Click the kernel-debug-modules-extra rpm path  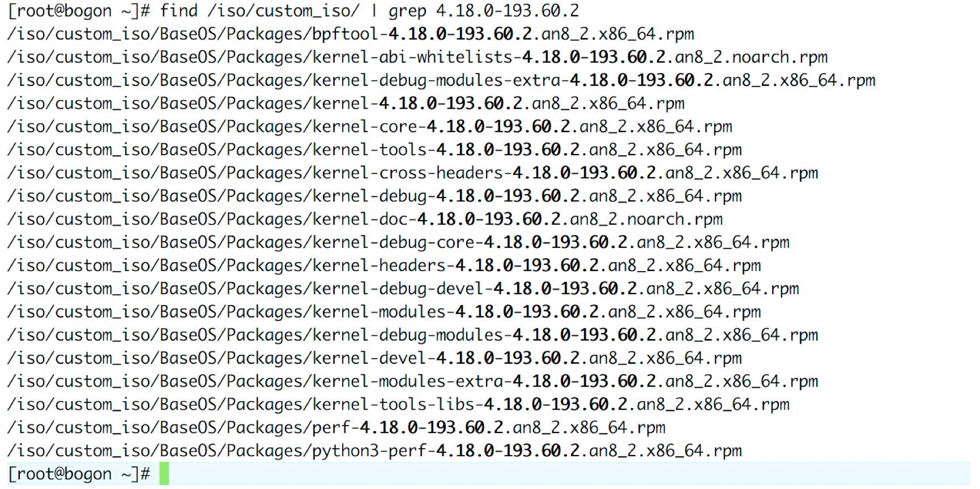pos(441,80)
